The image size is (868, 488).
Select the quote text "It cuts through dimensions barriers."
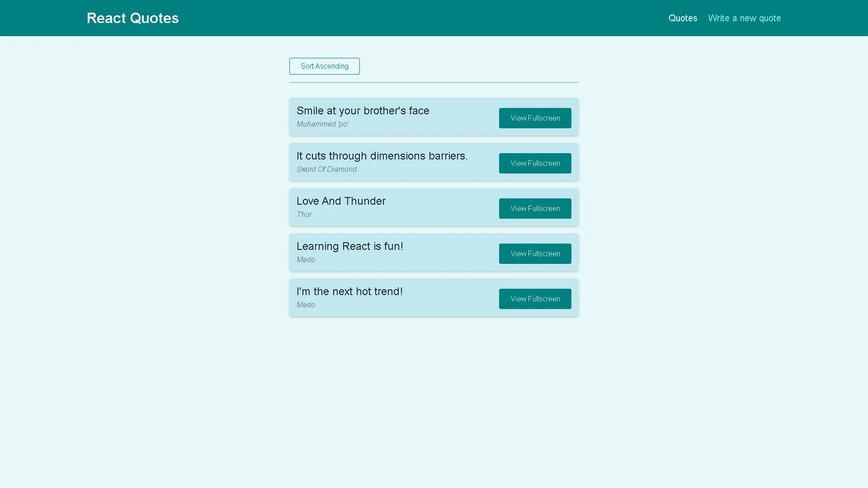click(382, 156)
